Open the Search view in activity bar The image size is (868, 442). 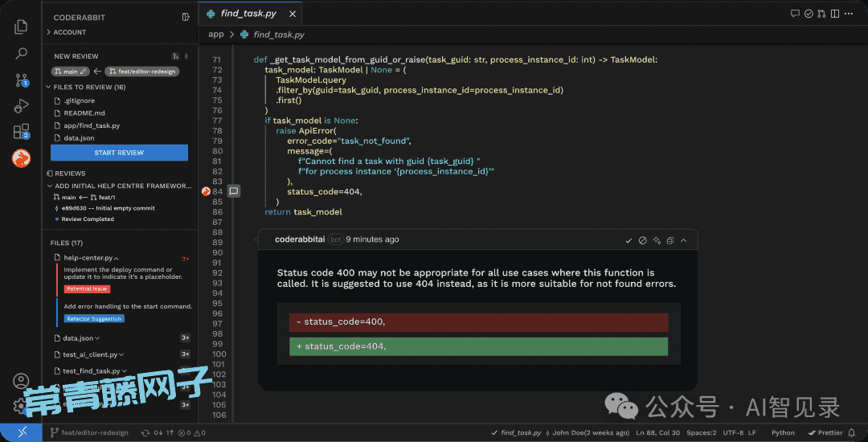coord(21,54)
